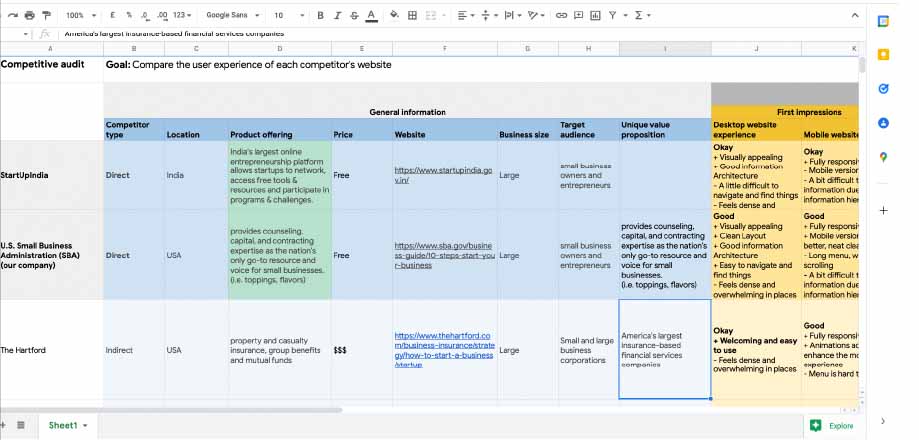The height and width of the screenshot is (440, 919).
Task: Open Google Maps side panel icon
Action: (883, 157)
